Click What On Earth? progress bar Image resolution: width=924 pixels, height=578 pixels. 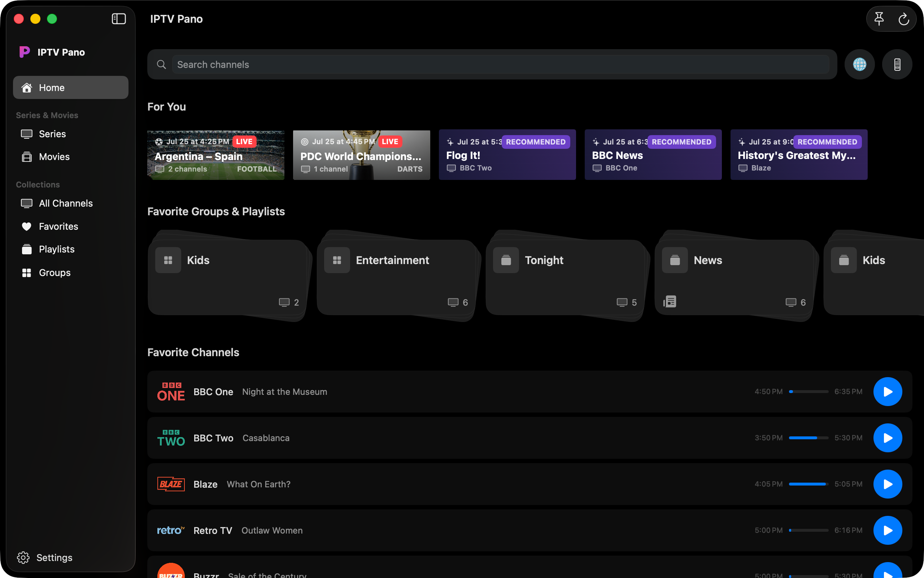(x=809, y=484)
